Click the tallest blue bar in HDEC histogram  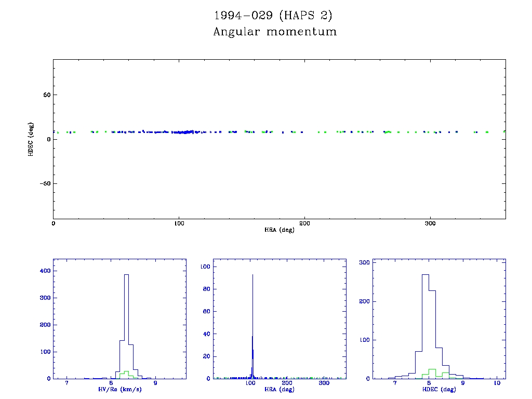[x=425, y=322]
